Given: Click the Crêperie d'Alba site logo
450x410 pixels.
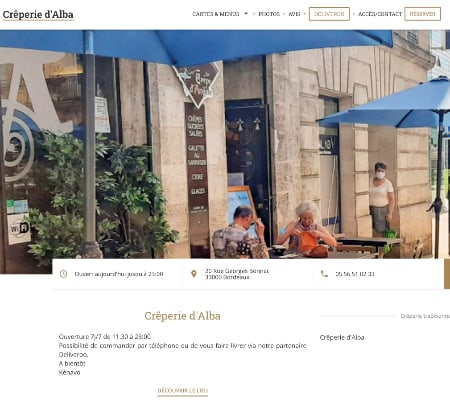Looking at the screenshot, I should [x=38, y=15].
